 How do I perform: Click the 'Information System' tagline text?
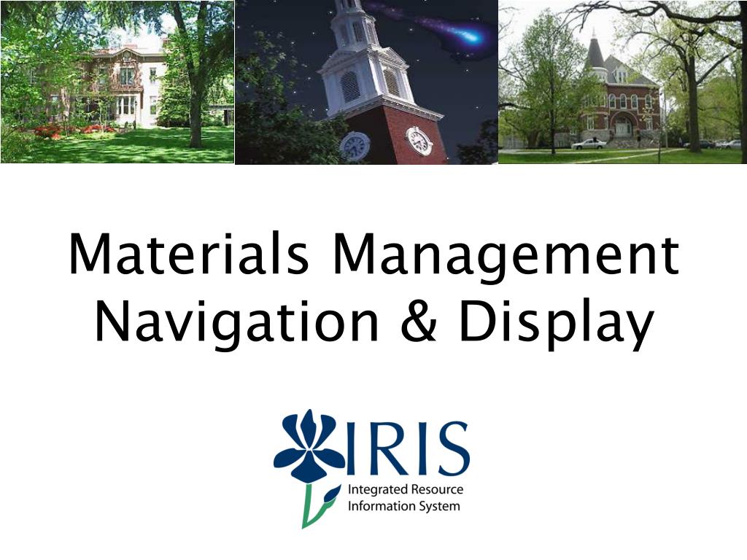(404, 506)
